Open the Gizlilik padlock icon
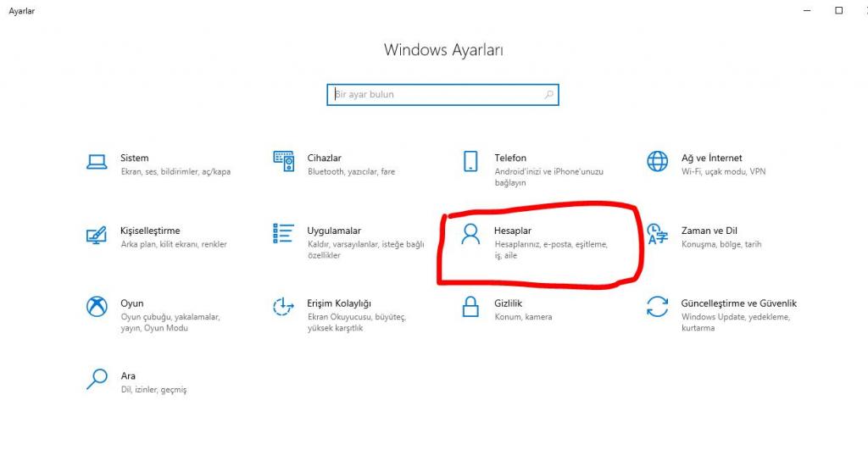Image resolution: width=868 pixels, height=456 pixels. 470,306
